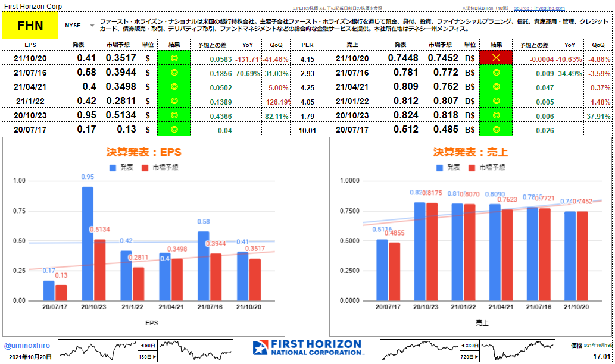Click the 'First Horizon Corp' title text

[33, 7]
